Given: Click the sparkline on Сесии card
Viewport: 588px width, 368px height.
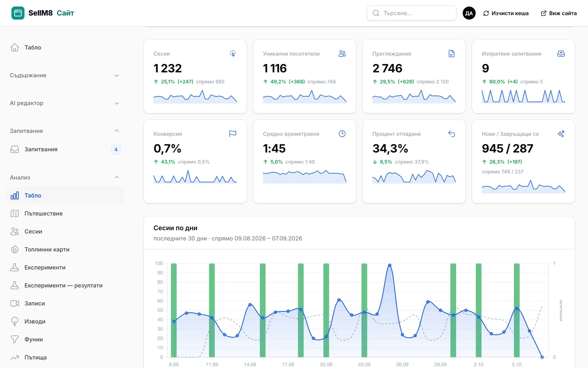Looking at the screenshot, I should (x=195, y=96).
